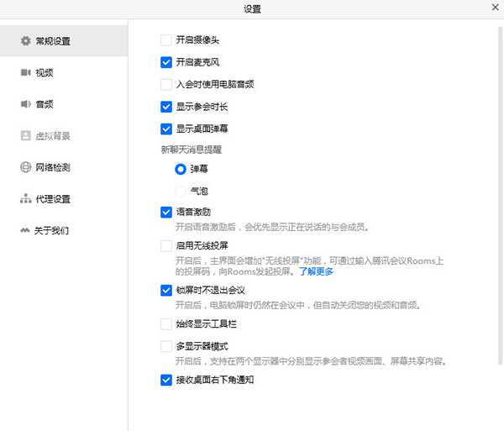This screenshot has height=431, width=504.
Task: Click the portrait icon beside 虚拟背景
Action: [x=25, y=135]
